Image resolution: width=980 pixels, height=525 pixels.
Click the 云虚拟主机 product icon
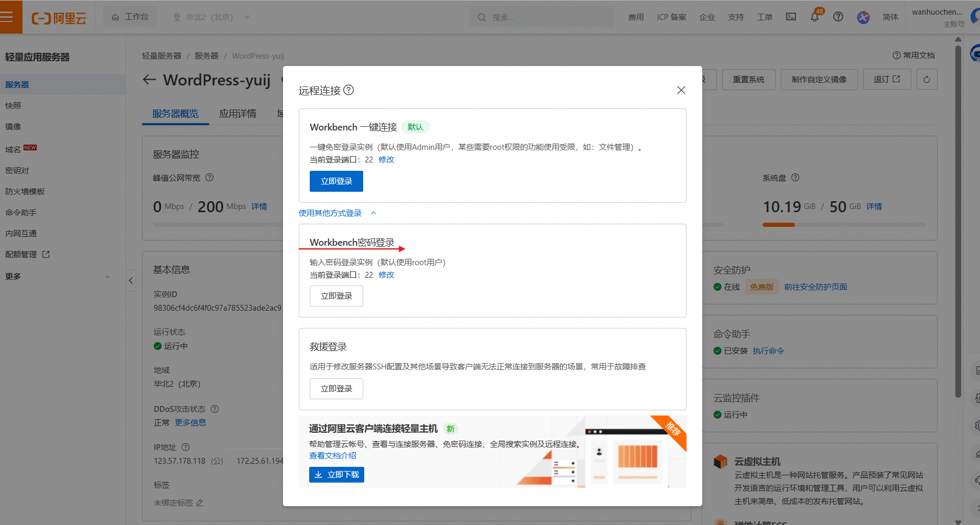721,462
